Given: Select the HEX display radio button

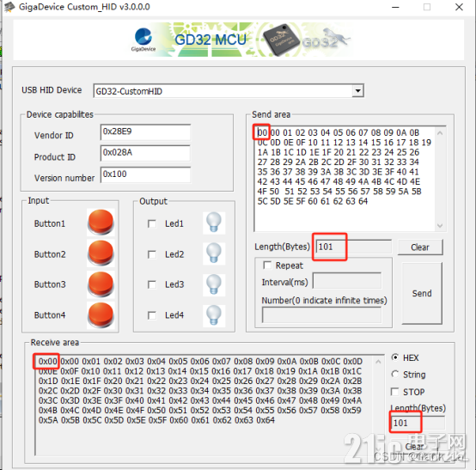Looking at the screenshot, I should (394, 357).
